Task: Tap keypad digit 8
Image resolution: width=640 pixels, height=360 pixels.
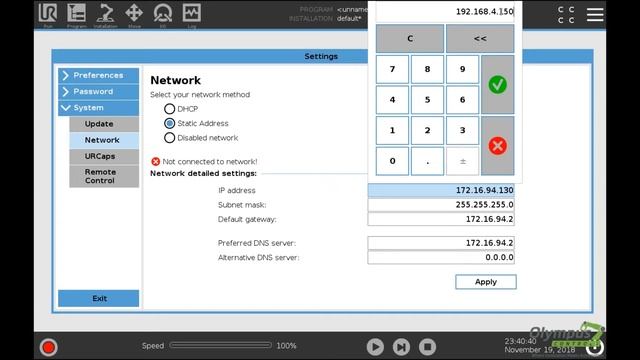Action: [x=427, y=69]
